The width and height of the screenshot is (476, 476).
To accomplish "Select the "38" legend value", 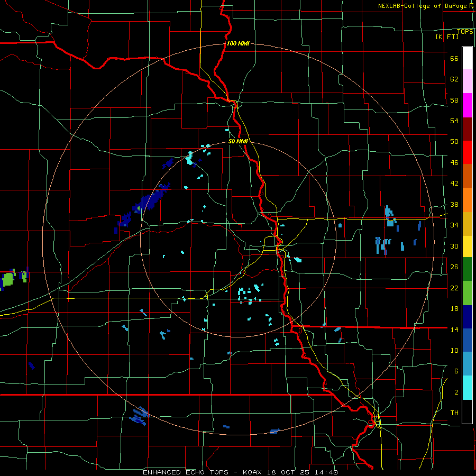I will [454, 205].
